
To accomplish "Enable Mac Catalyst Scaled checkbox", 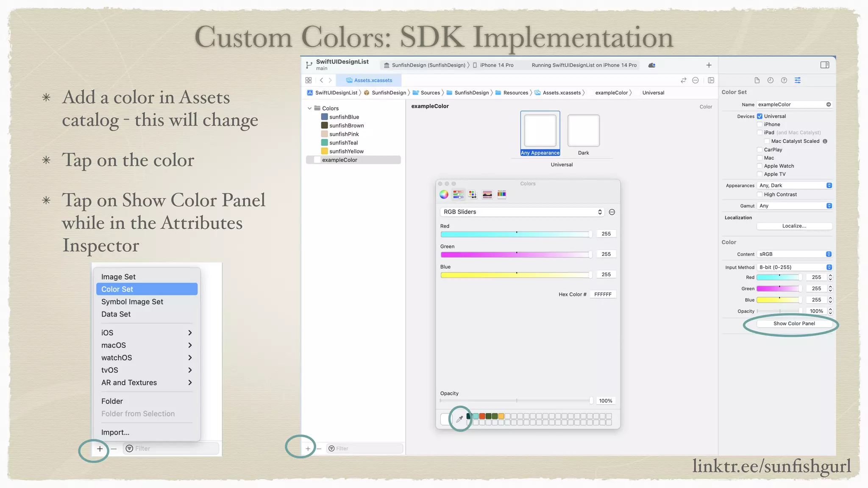I will tap(767, 141).
